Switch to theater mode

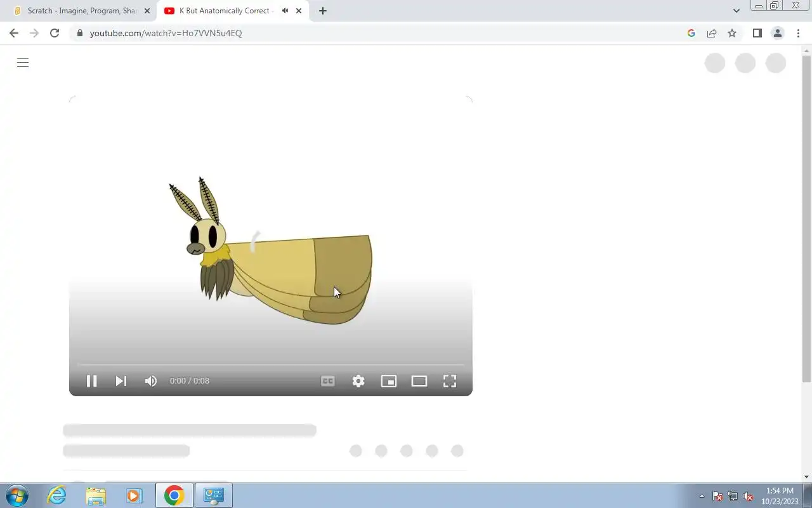[419, 381]
